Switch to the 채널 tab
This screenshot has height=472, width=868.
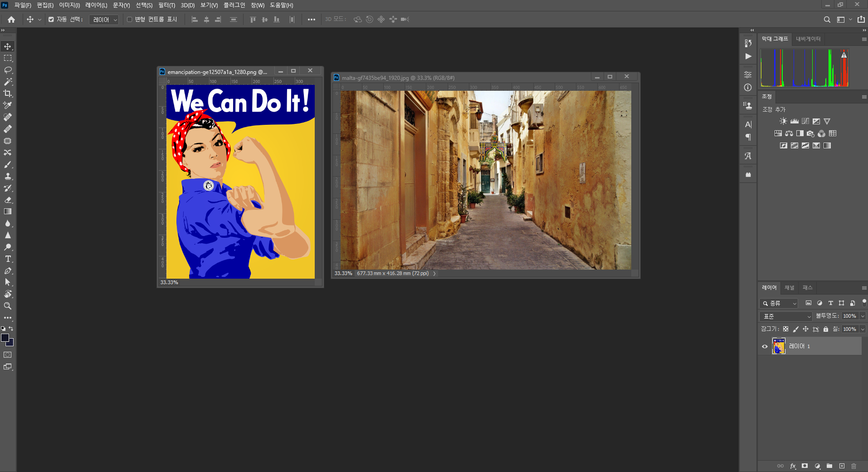[790, 288]
